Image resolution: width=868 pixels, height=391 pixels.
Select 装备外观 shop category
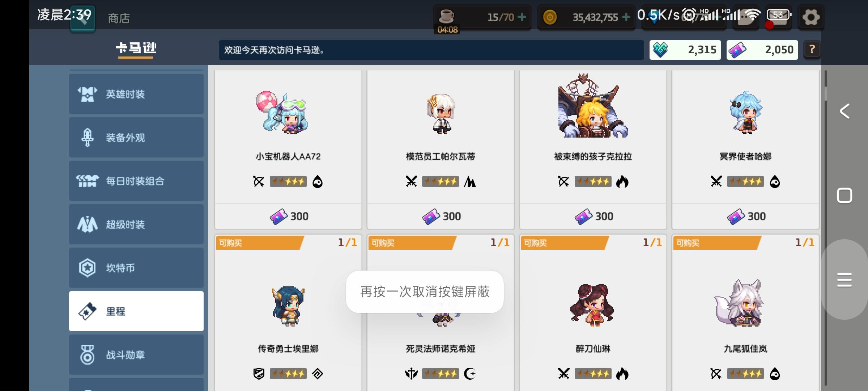(136, 138)
